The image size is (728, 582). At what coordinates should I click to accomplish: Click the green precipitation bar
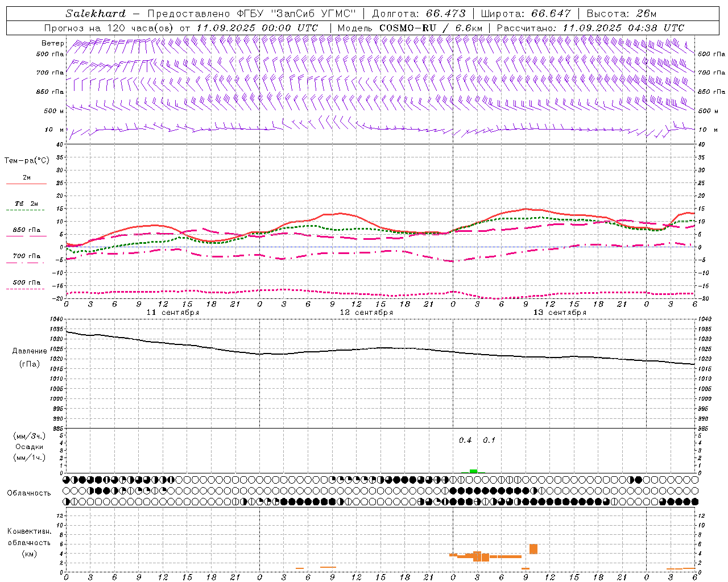point(473,471)
